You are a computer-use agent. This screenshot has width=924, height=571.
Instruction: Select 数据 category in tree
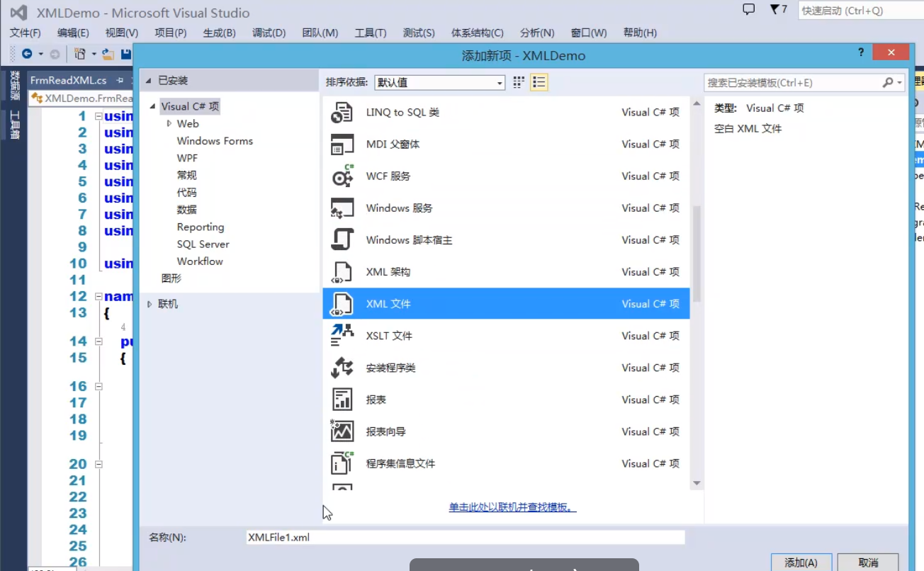click(x=187, y=210)
